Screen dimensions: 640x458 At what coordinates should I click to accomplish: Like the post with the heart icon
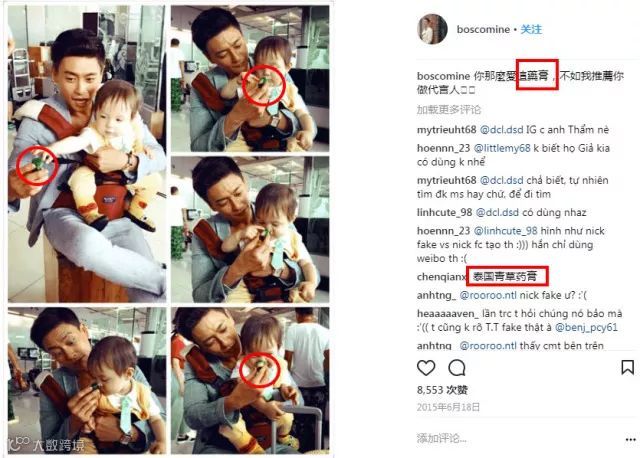tap(426, 368)
